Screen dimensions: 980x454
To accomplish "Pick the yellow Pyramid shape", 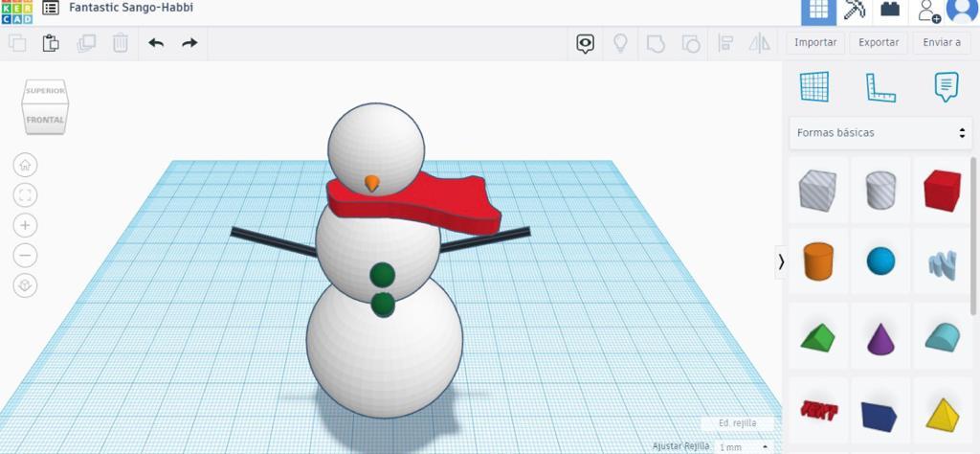I will point(943,414).
